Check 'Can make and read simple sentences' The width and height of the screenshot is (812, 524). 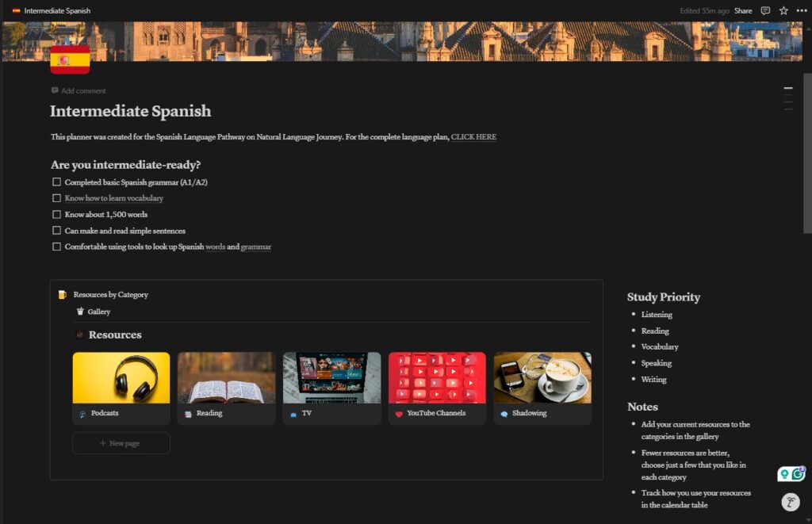point(56,230)
